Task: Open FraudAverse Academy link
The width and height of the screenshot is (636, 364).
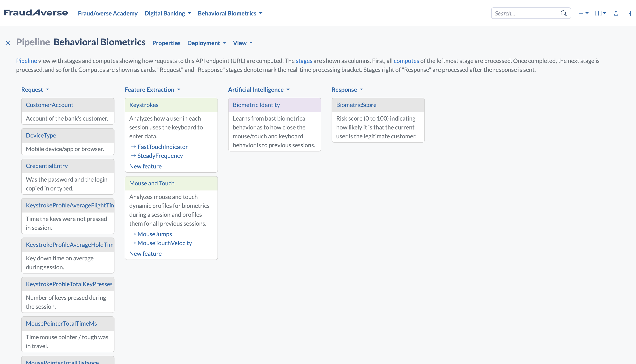Action: point(108,13)
